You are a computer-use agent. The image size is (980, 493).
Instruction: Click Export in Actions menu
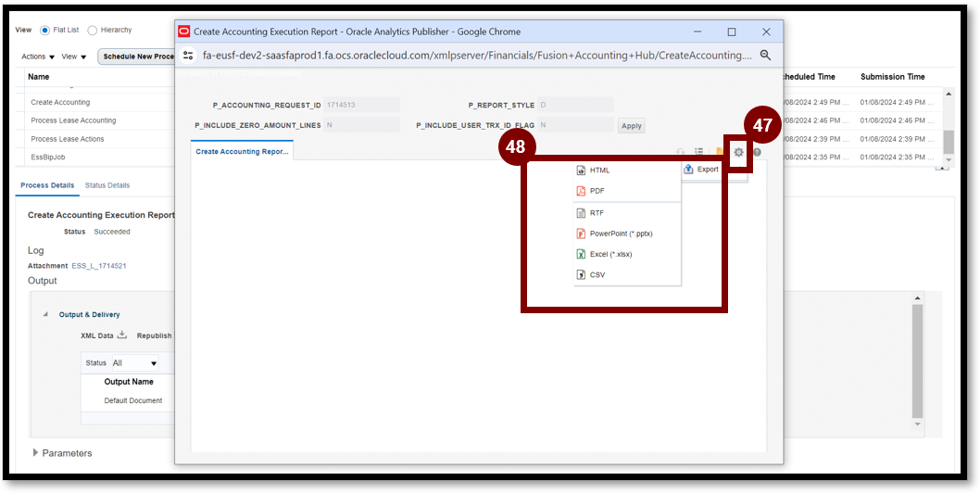708,169
